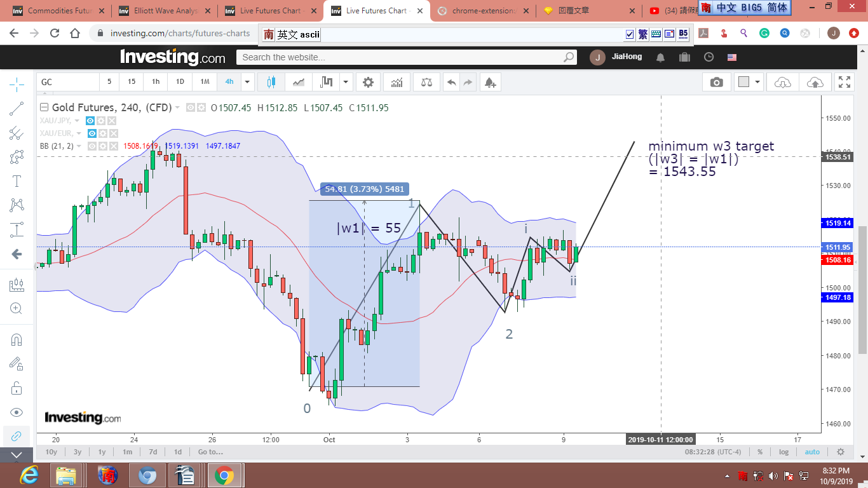Select the 5 minute interval
The width and height of the screenshot is (868, 488).
click(109, 81)
